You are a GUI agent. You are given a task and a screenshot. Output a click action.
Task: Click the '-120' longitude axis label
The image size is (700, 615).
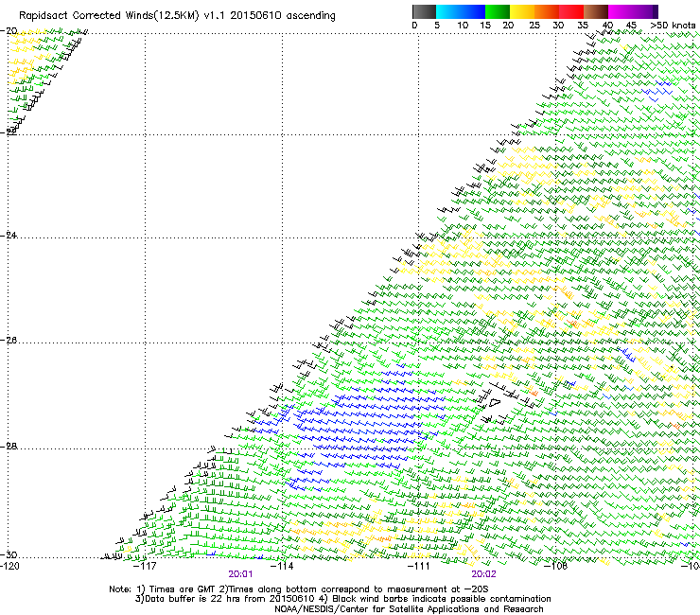pyautogui.click(x=9, y=566)
